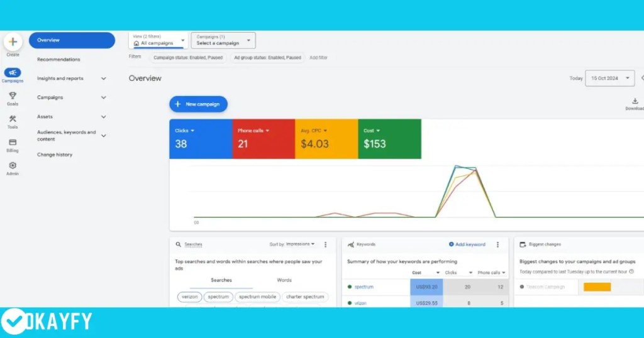
Task: Click the spectrum mobile search chip
Action: coord(257,297)
